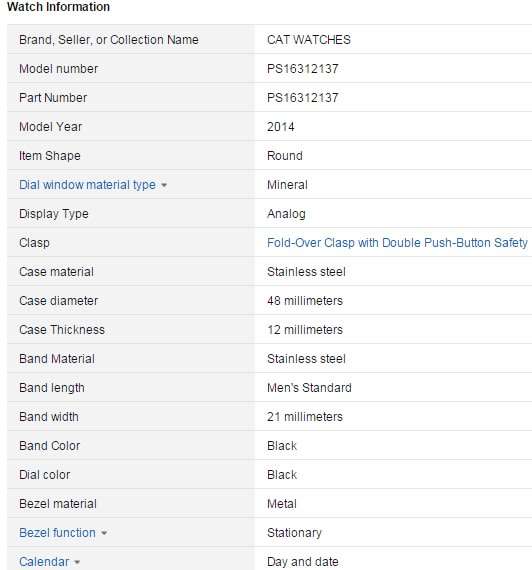Click the arrow beside Dial window material type
The height and width of the screenshot is (570, 532).
(164, 185)
